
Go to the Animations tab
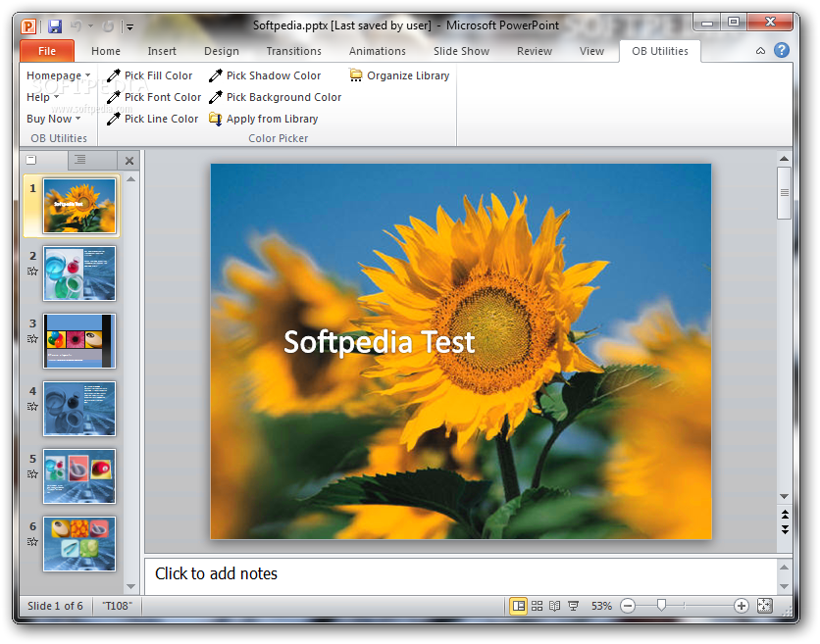pyautogui.click(x=377, y=51)
